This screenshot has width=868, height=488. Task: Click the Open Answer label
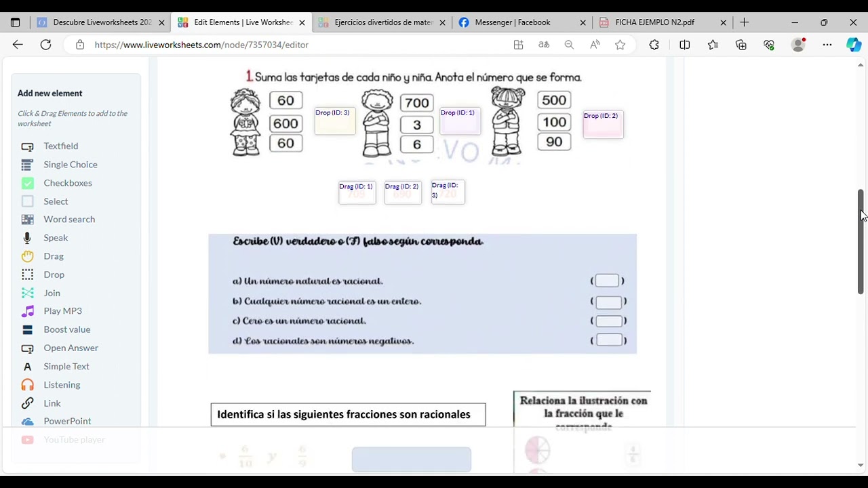coord(71,348)
